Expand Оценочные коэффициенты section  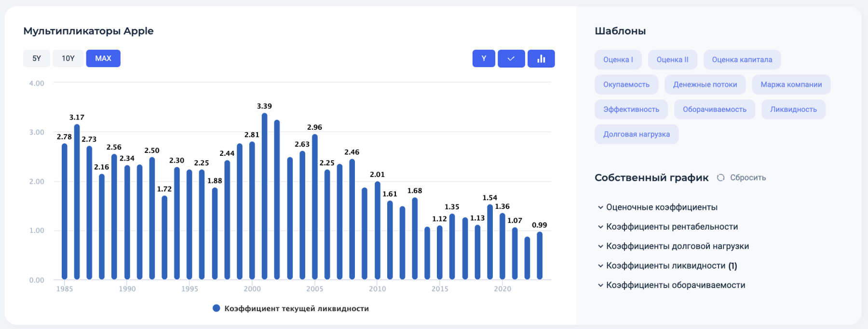[658, 207]
